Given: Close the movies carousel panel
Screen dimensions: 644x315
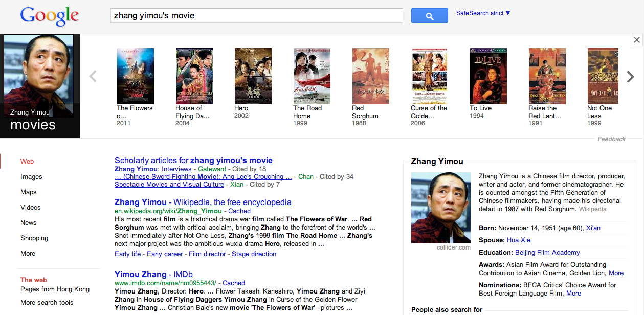Looking at the screenshot, I should [x=636, y=40].
